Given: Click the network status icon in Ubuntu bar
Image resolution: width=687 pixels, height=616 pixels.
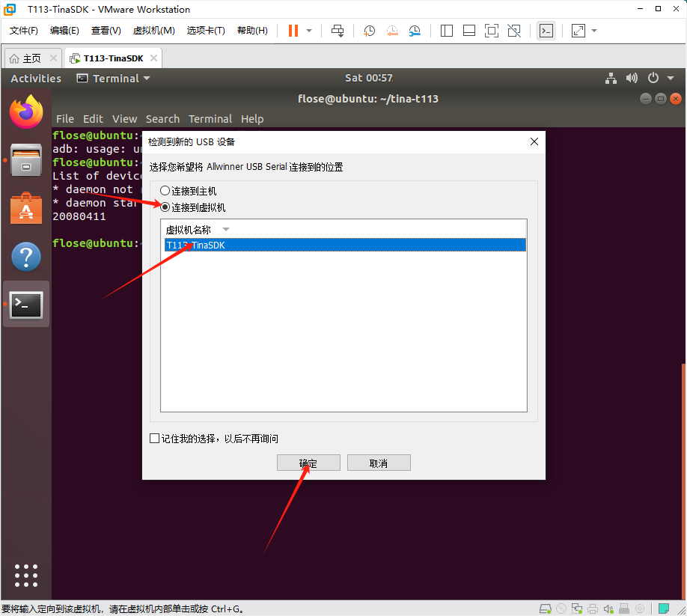Looking at the screenshot, I should (x=611, y=79).
